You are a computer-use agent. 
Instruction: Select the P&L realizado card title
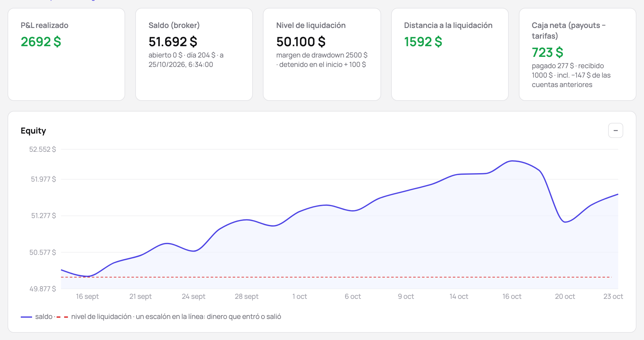[x=44, y=25]
